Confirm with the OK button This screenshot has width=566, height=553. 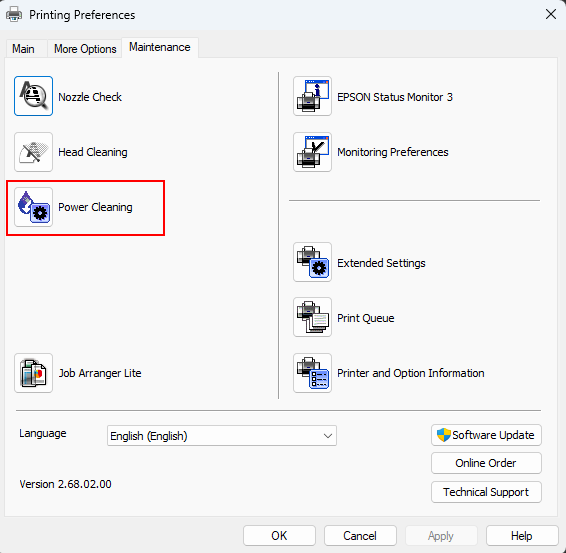279,536
